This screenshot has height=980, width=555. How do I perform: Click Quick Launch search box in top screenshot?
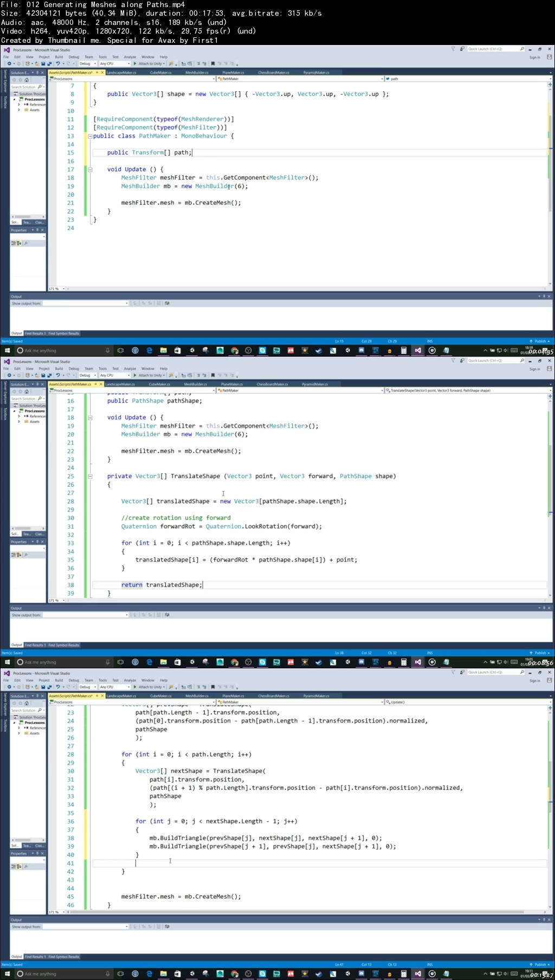point(496,49)
